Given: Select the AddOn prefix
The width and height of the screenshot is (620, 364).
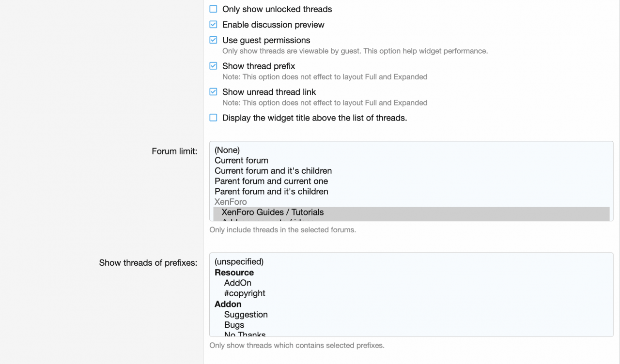Looking at the screenshot, I should tap(238, 283).
